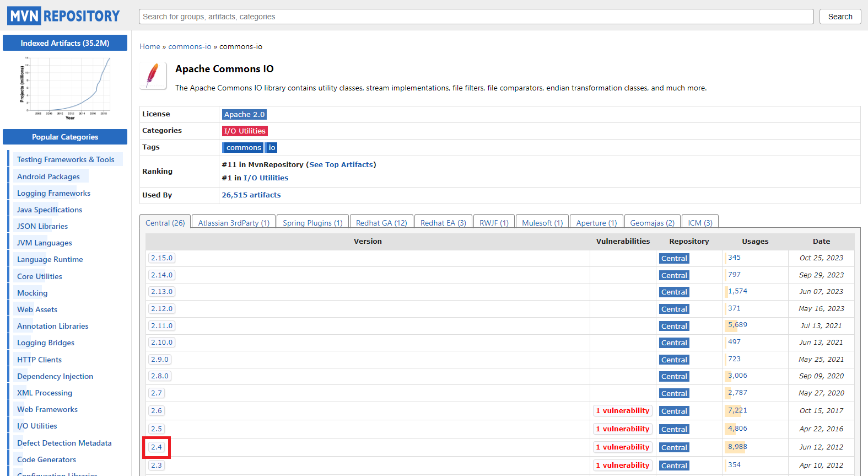The width and height of the screenshot is (868, 476).
Task: Open version 2.10.0
Action: point(161,343)
